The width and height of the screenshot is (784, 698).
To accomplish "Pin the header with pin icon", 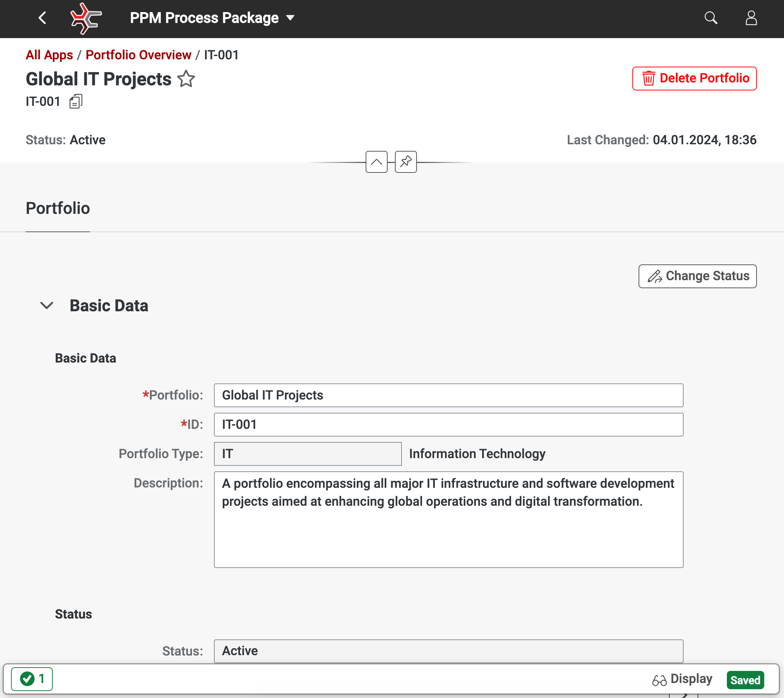I will [406, 162].
